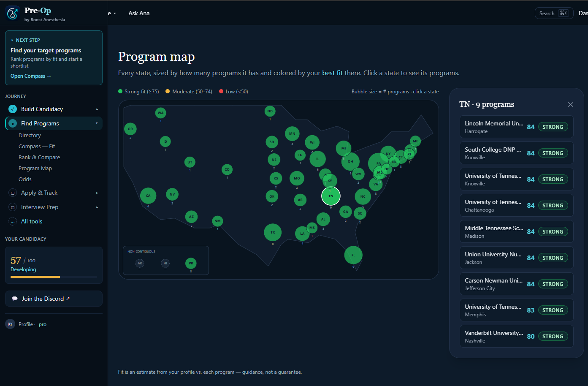Select the AK non-contiguous bubble
588x386 pixels.
click(140, 263)
